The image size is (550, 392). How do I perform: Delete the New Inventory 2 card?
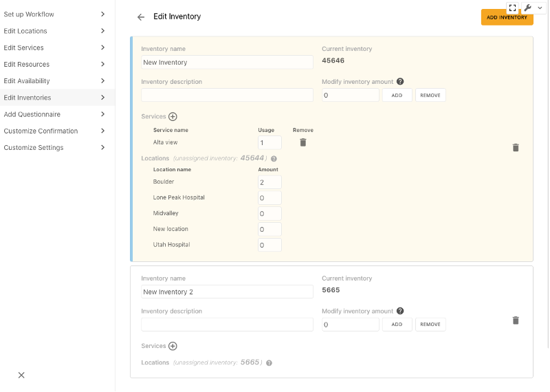point(515,320)
